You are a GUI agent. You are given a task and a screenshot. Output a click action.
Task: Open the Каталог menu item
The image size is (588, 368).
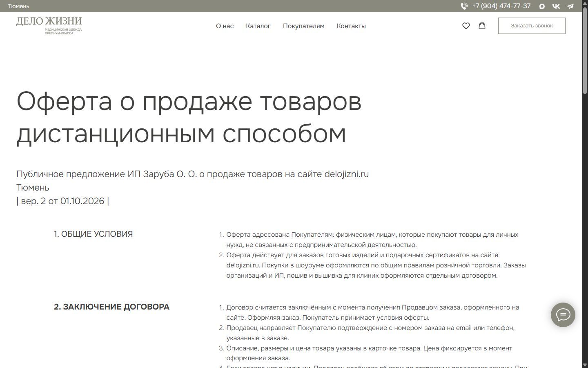258,26
